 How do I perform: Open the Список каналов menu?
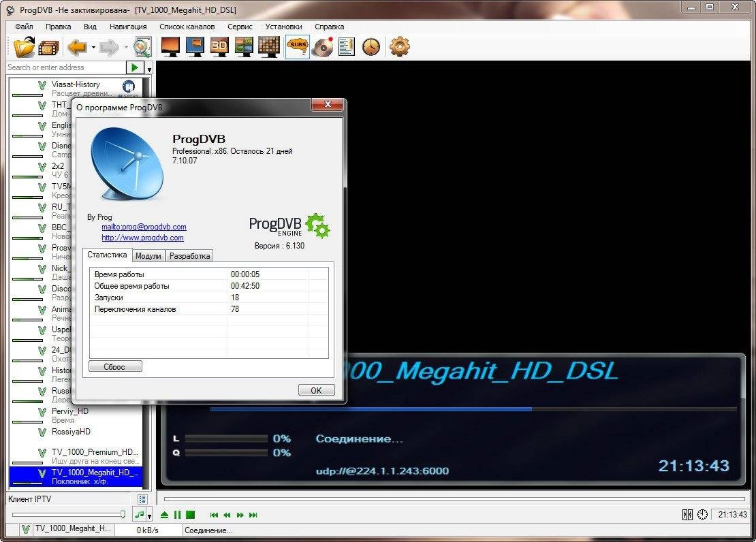coord(187,27)
